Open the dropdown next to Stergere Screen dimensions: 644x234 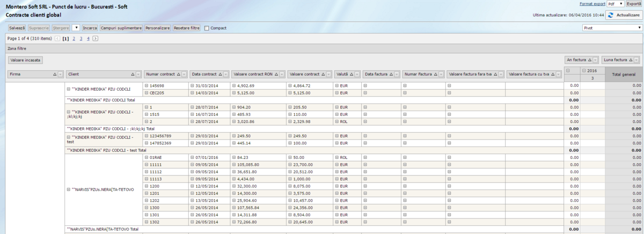pos(76,27)
